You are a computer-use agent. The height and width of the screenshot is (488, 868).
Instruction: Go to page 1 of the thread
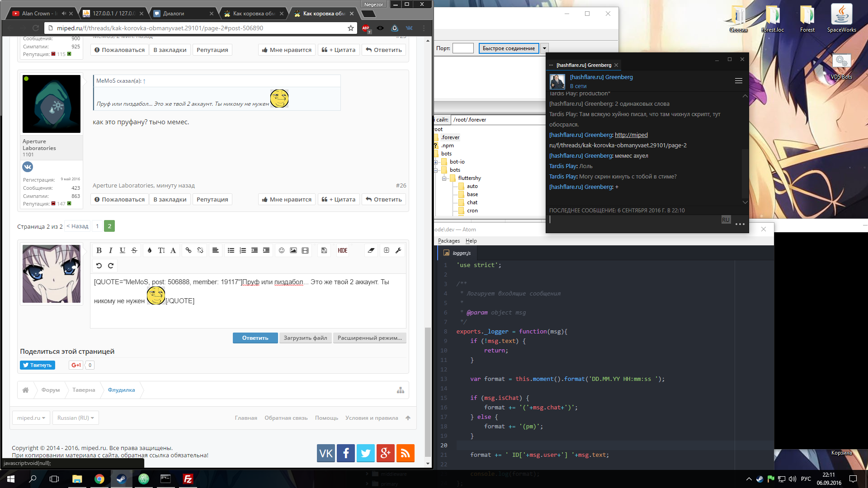pyautogui.click(x=97, y=226)
